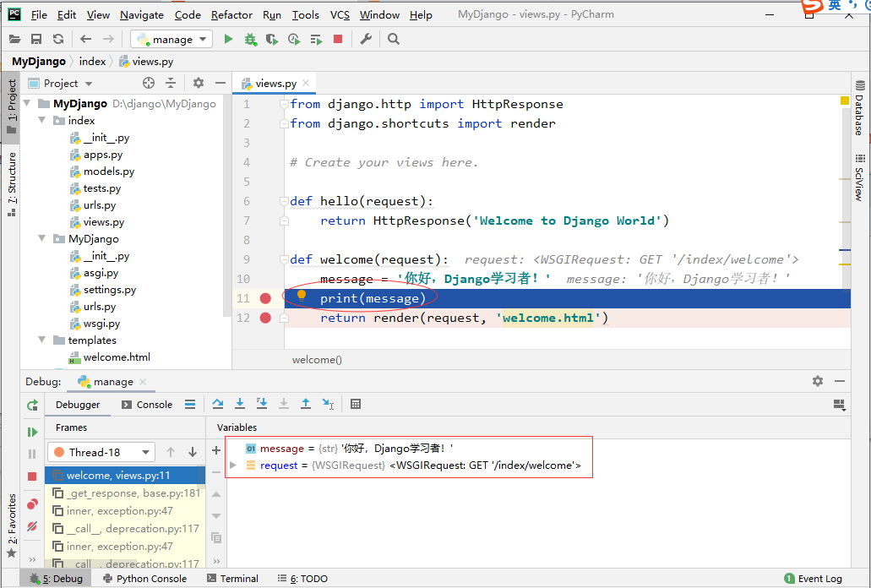Switch to the Console tab
Screen dimensions: 871x588
(x=147, y=405)
